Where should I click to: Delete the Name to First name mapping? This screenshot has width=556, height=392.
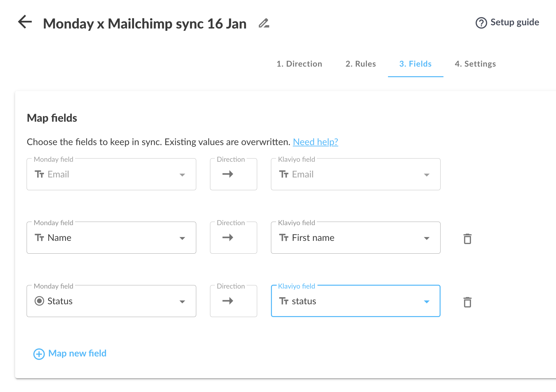(x=467, y=239)
